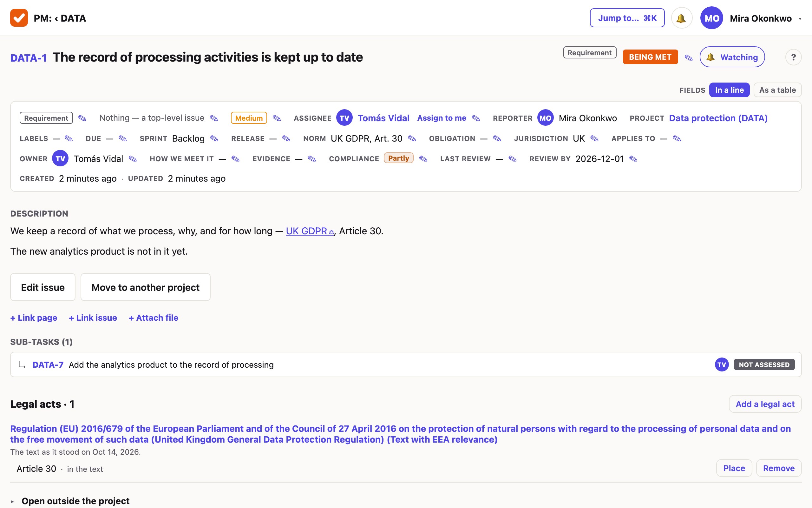Edit the Requirement type pencil icon
The image size is (812, 508).
click(x=82, y=118)
